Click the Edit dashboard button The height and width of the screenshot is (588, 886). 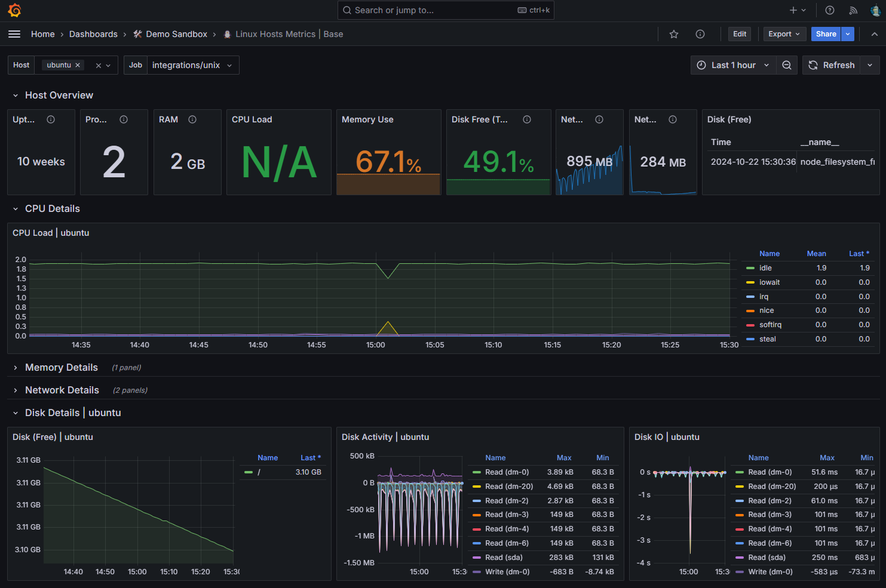coord(740,34)
